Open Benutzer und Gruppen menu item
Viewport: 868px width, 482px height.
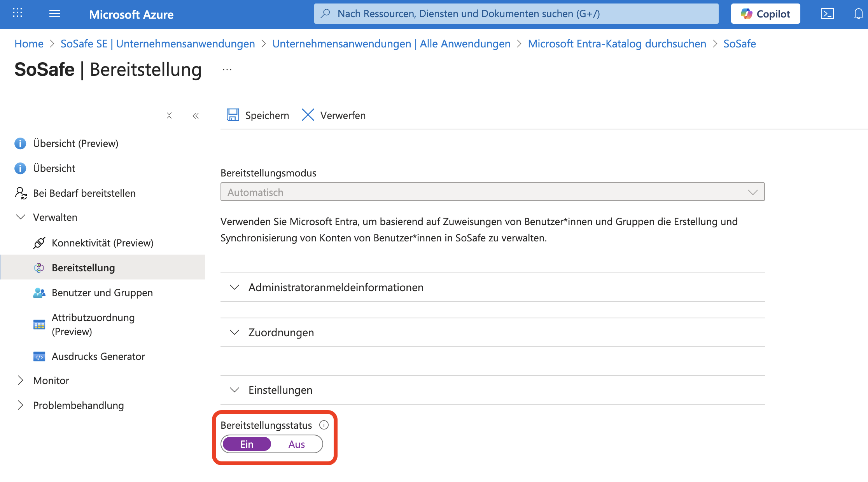[x=102, y=292]
